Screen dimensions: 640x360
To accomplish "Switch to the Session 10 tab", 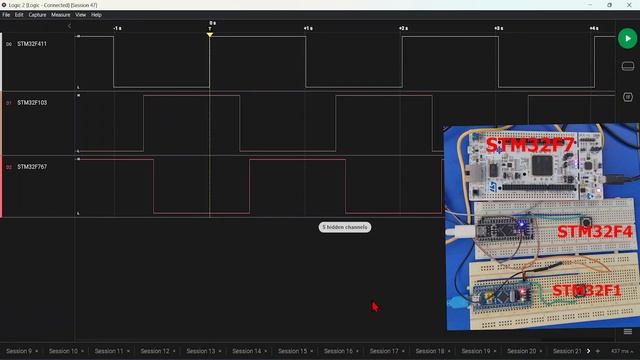I will [x=63, y=351].
